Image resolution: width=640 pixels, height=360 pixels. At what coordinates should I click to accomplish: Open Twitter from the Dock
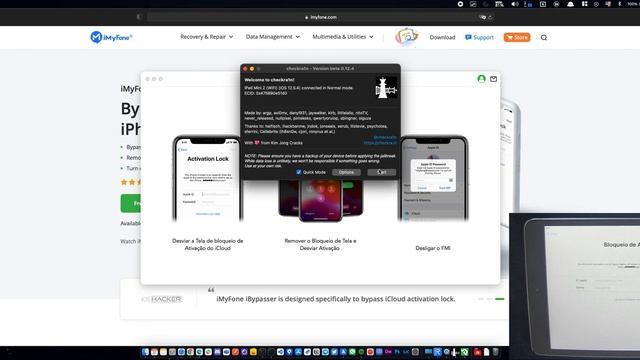(x=334, y=352)
